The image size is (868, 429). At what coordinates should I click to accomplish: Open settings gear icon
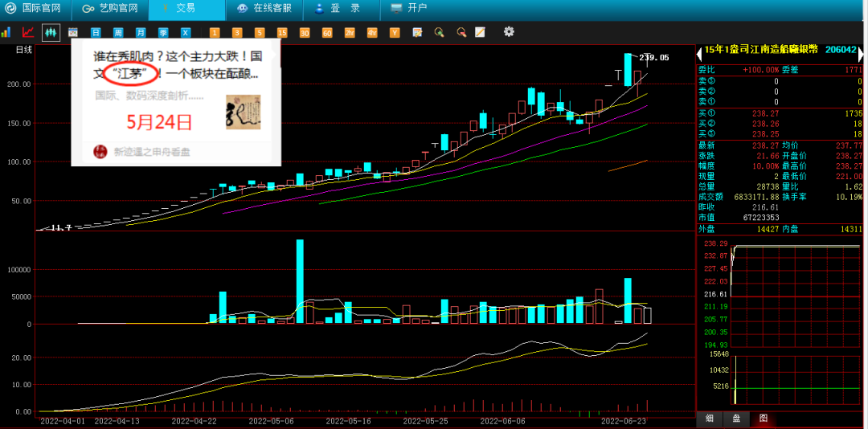[x=509, y=31]
